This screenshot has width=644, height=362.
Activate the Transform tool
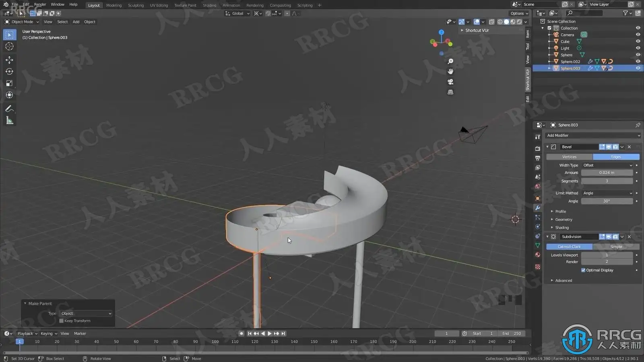[9, 95]
